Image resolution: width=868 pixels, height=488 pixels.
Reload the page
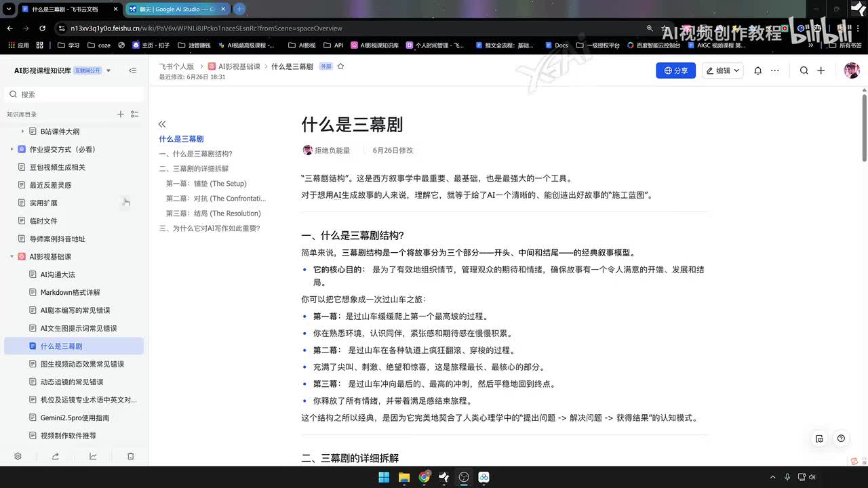click(43, 28)
